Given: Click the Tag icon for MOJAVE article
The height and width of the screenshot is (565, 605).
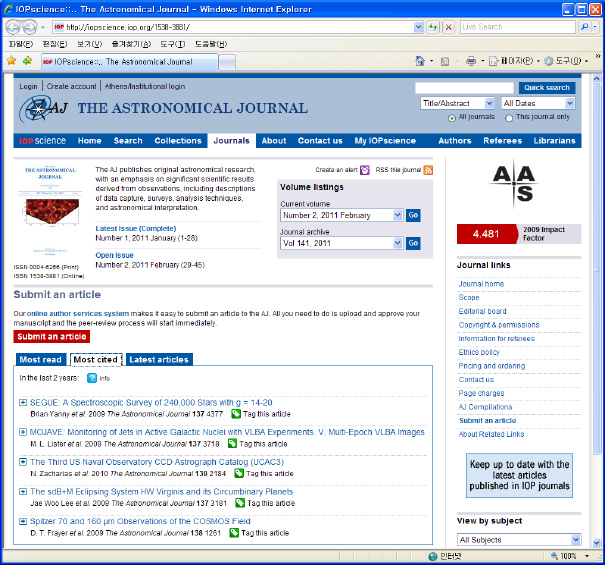Looking at the screenshot, I should click(x=232, y=444).
